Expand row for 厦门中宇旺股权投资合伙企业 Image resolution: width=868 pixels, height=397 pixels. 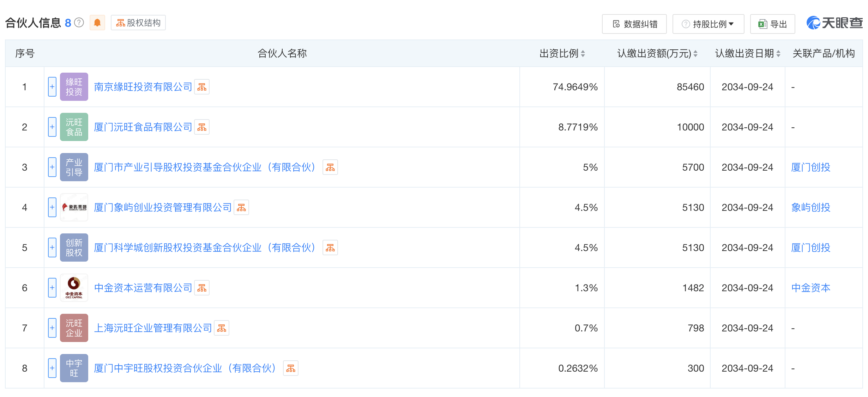point(52,368)
